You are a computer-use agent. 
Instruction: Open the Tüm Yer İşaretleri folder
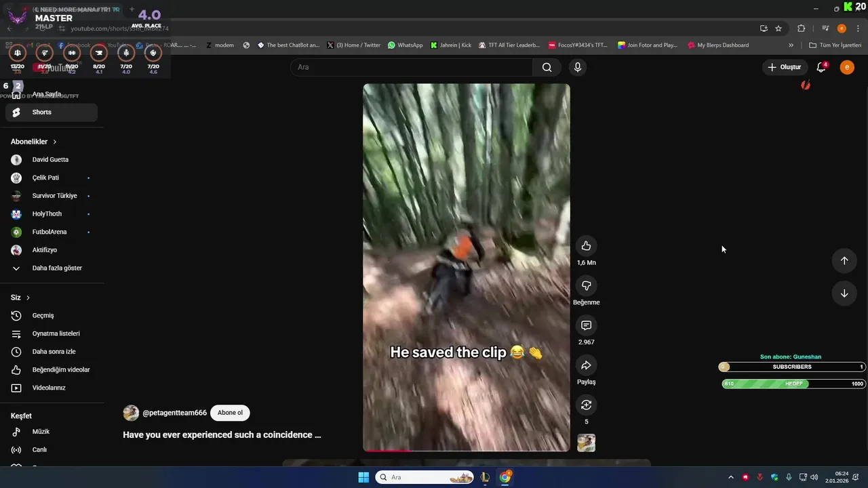coord(835,45)
